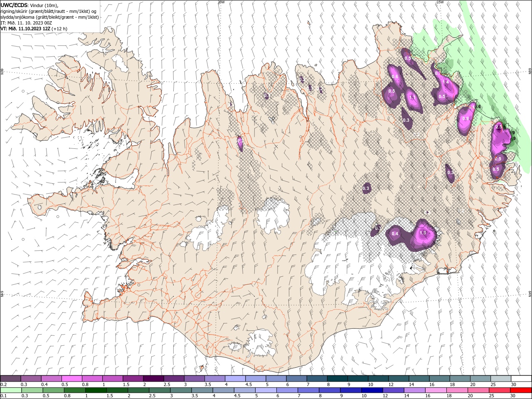Click the '(+12 h)' forecast offset text
Viewport: 532px width, 399px height.
pyautogui.click(x=59, y=29)
